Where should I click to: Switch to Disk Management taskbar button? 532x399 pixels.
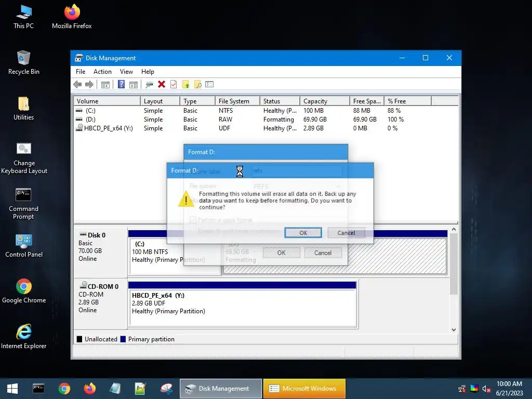[x=220, y=389]
